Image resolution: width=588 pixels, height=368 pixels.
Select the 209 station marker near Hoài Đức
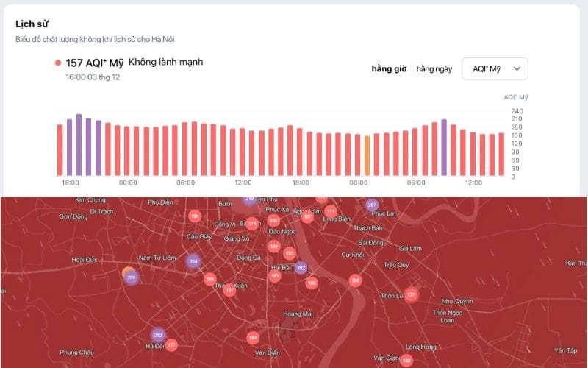(132, 277)
